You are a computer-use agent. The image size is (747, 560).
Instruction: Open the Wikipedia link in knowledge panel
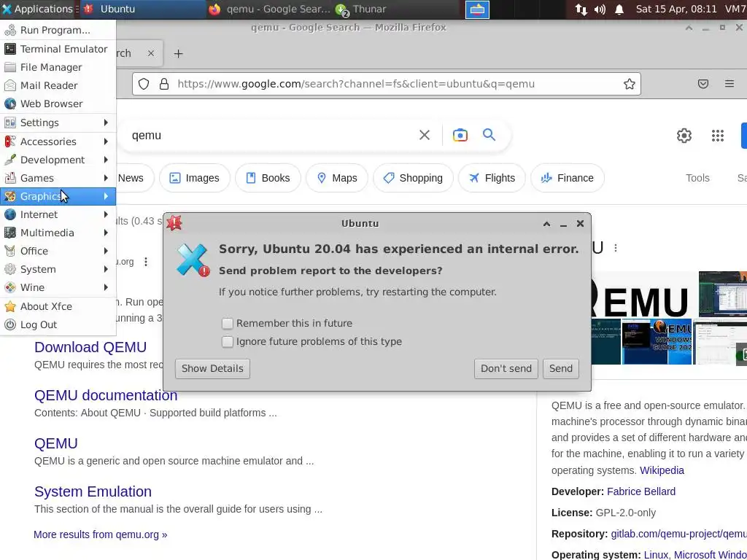(662, 470)
